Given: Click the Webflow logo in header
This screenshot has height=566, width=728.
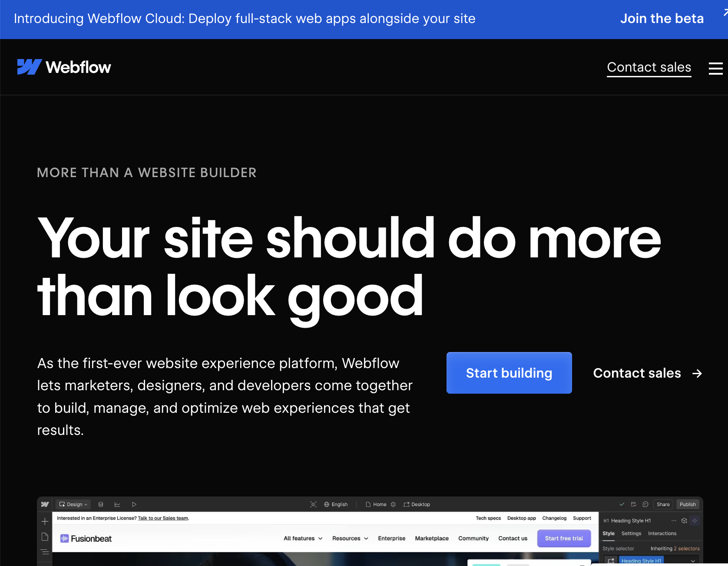Looking at the screenshot, I should (x=64, y=67).
